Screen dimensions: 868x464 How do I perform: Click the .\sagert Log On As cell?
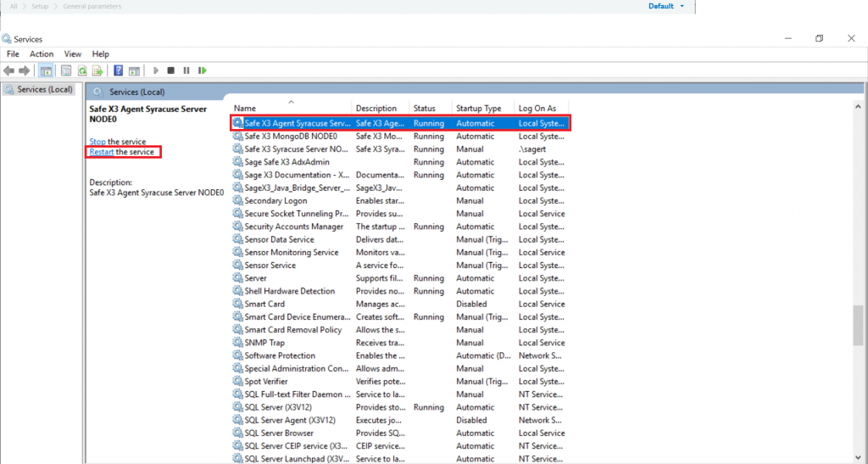[x=531, y=149]
